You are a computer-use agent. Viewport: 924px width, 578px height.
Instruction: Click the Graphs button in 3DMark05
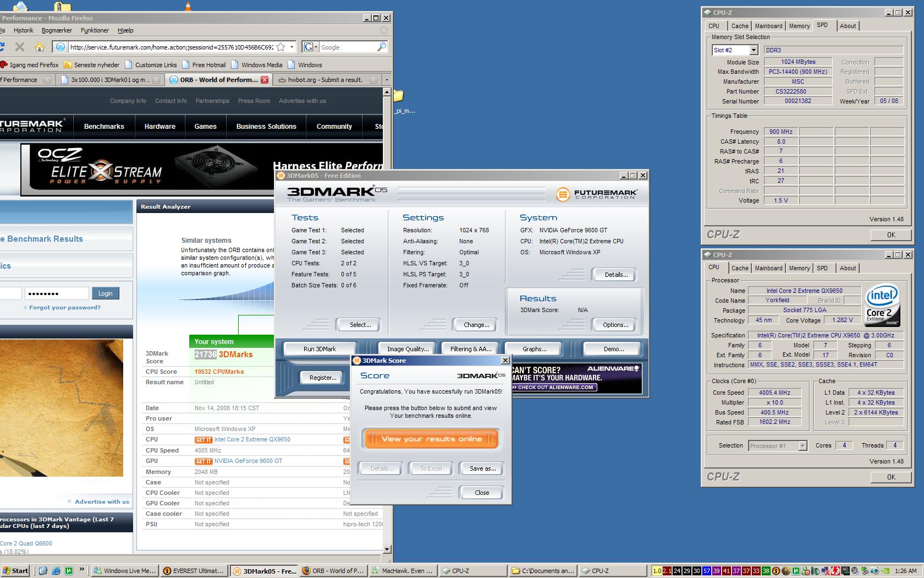pyautogui.click(x=534, y=349)
